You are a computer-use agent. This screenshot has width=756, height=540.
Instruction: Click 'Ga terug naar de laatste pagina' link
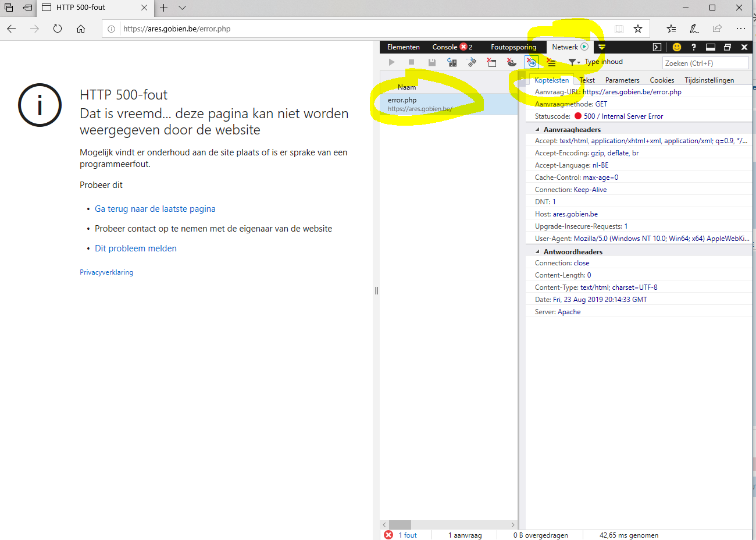pos(155,209)
